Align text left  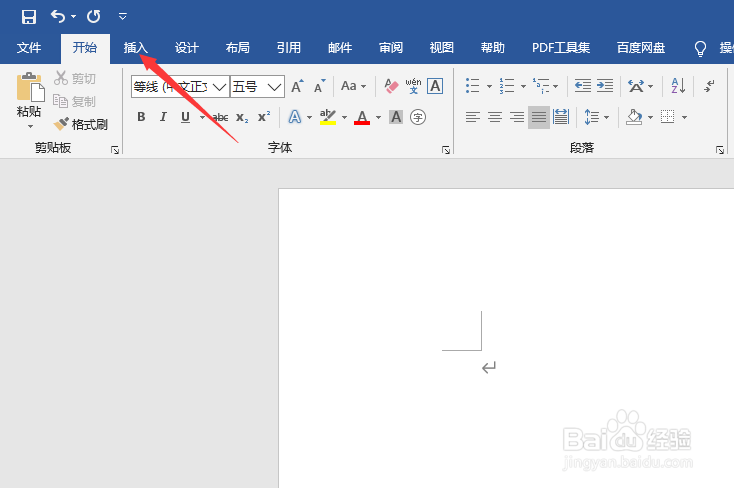click(473, 117)
